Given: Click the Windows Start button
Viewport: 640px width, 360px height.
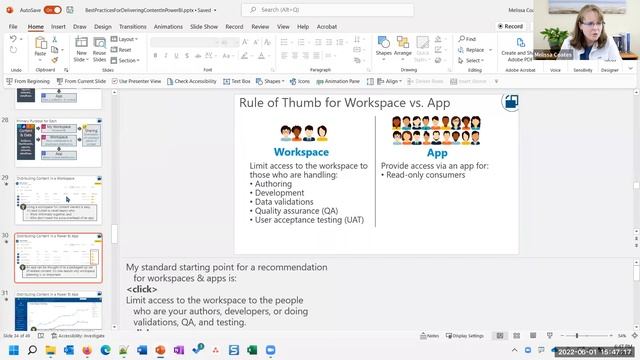Looking at the screenshot, I should 14,350.
